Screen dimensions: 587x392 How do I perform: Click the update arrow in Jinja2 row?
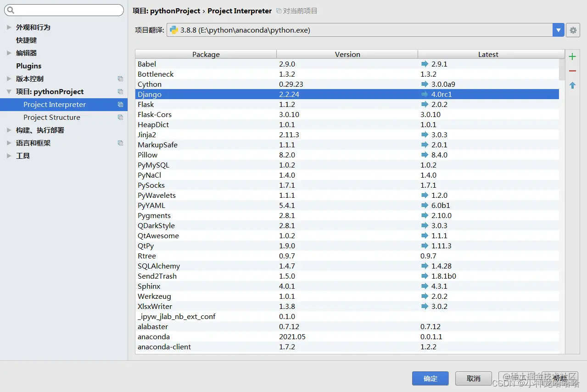coord(425,135)
